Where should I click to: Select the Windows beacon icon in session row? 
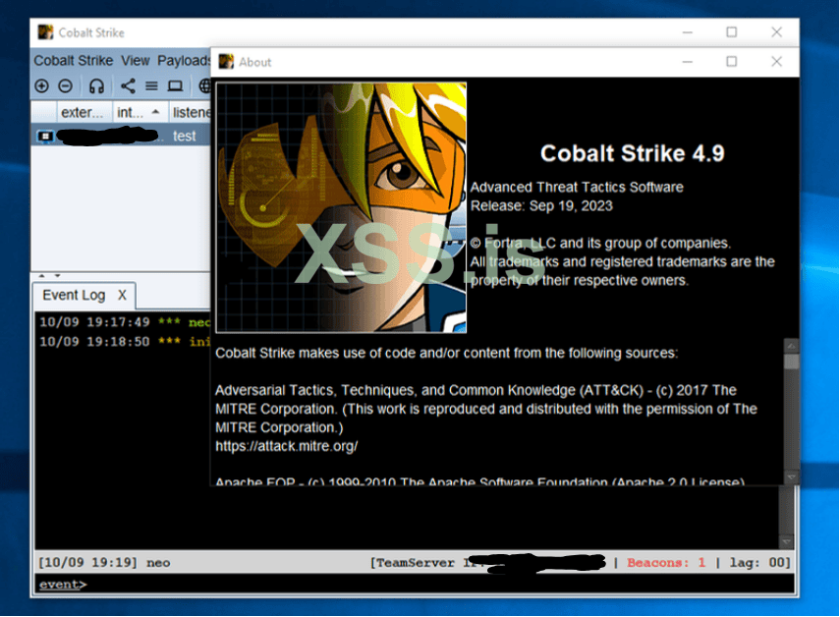[x=45, y=136]
